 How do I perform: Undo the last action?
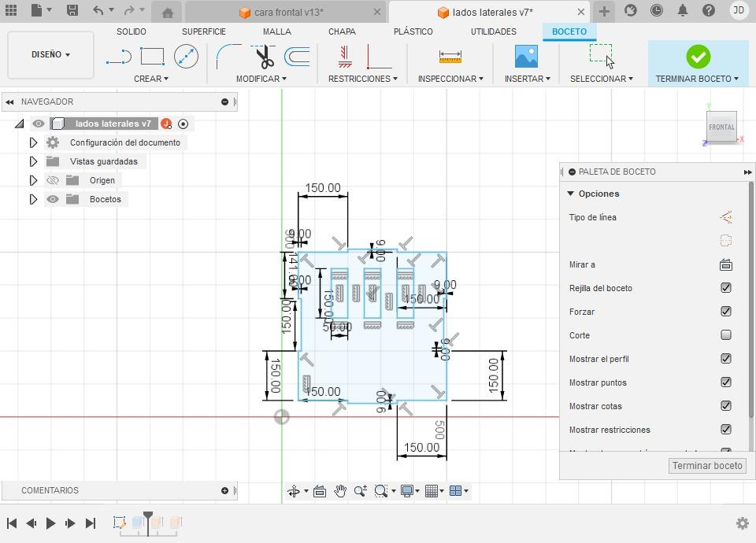click(98, 10)
